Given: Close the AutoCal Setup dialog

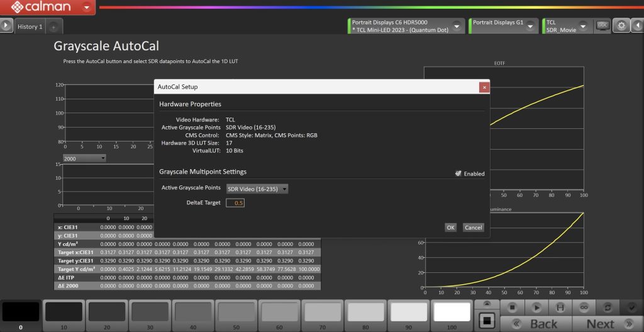Looking at the screenshot, I should pos(484,87).
